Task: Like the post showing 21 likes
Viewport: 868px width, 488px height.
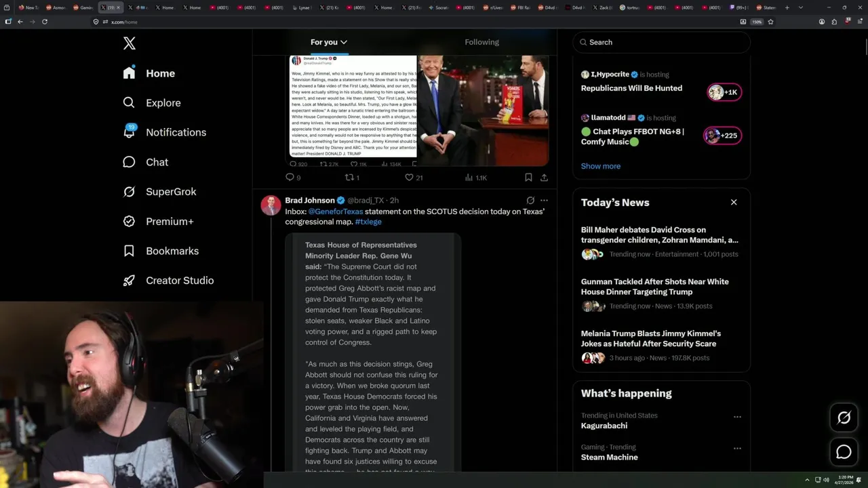Action: (413, 178)
